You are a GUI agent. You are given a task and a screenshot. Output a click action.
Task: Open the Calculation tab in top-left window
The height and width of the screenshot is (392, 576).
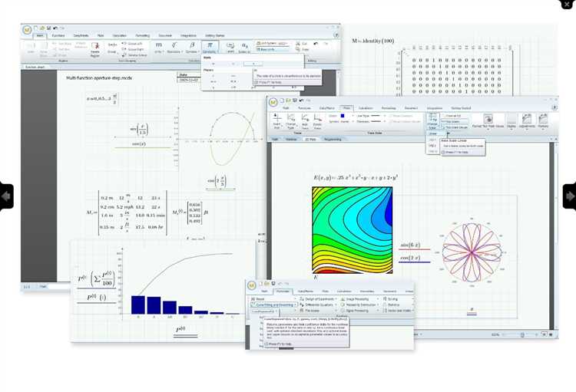(119, 35)
